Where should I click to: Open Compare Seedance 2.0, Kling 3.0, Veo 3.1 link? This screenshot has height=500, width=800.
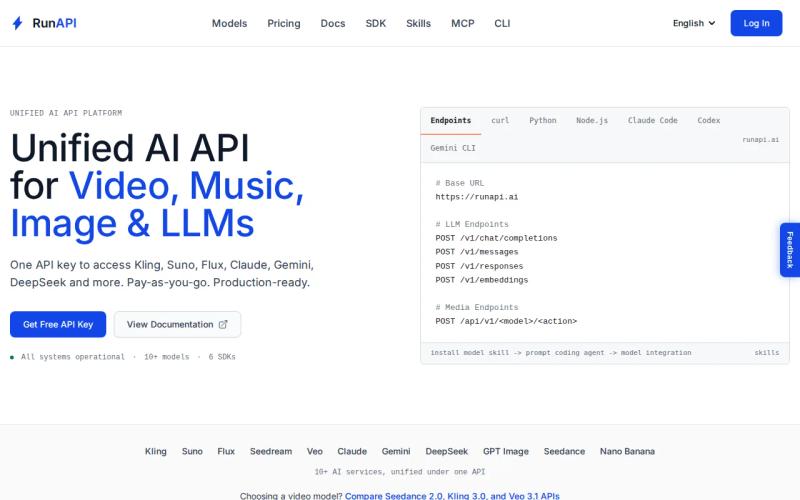(x=452, y=495)
